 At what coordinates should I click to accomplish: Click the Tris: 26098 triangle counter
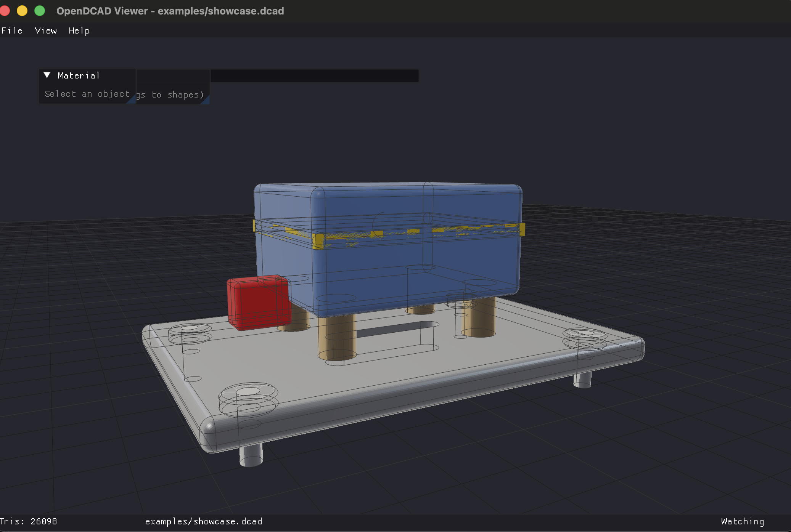[x=29, y=521]
